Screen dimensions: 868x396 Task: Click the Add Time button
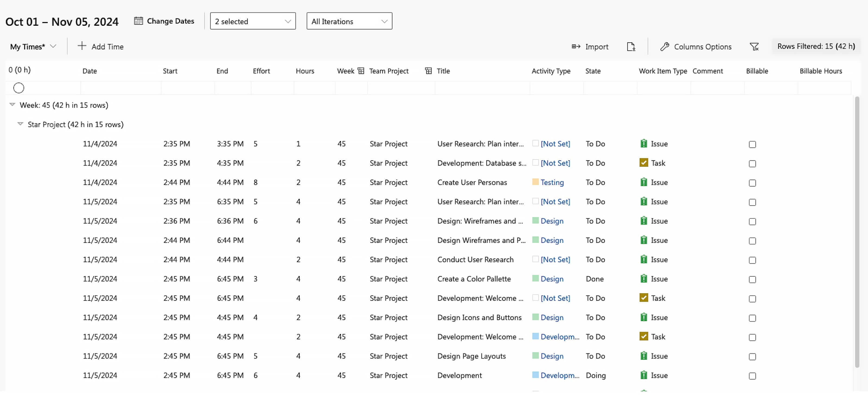tap(100, 47)
